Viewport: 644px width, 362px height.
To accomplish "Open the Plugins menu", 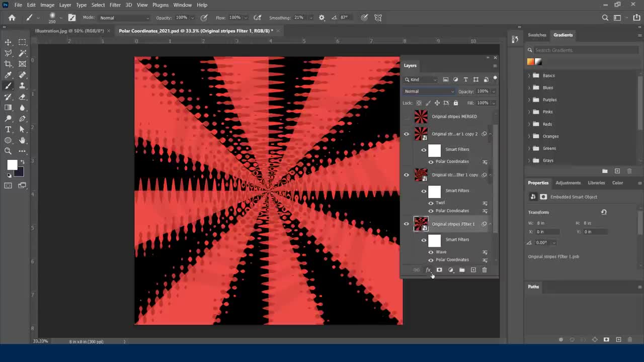I will tap(160, 5).
